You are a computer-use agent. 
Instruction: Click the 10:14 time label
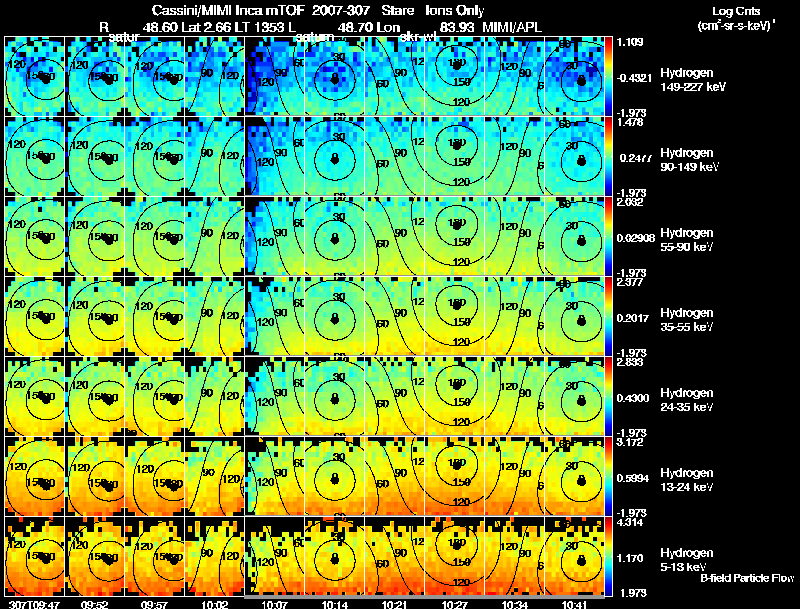[335, 604]
